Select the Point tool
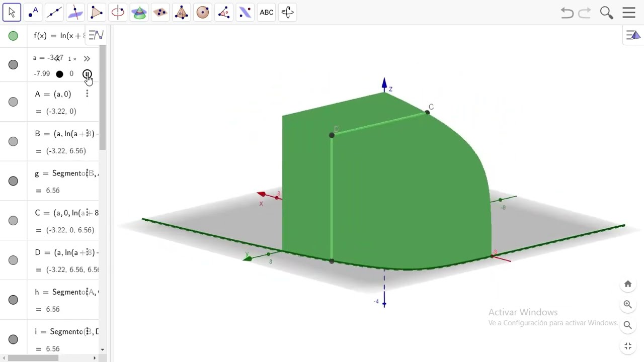 pos(33,12)
